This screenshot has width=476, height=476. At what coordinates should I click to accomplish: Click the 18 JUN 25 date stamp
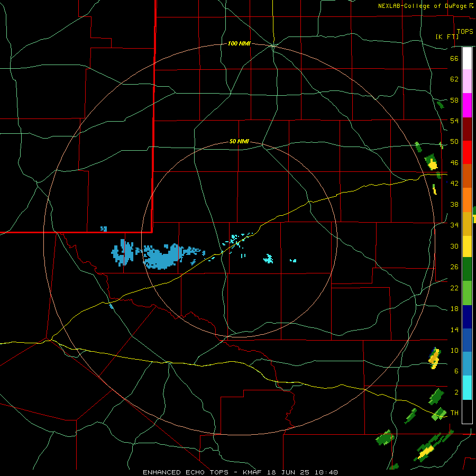coord(288,472)
